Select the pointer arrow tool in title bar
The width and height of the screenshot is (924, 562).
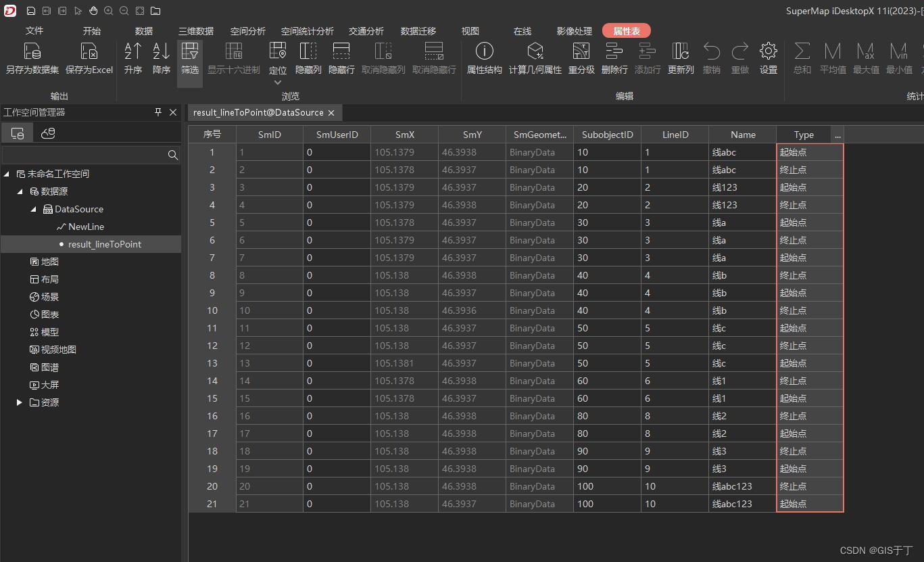pyautogui.click(x=78, y=11)
